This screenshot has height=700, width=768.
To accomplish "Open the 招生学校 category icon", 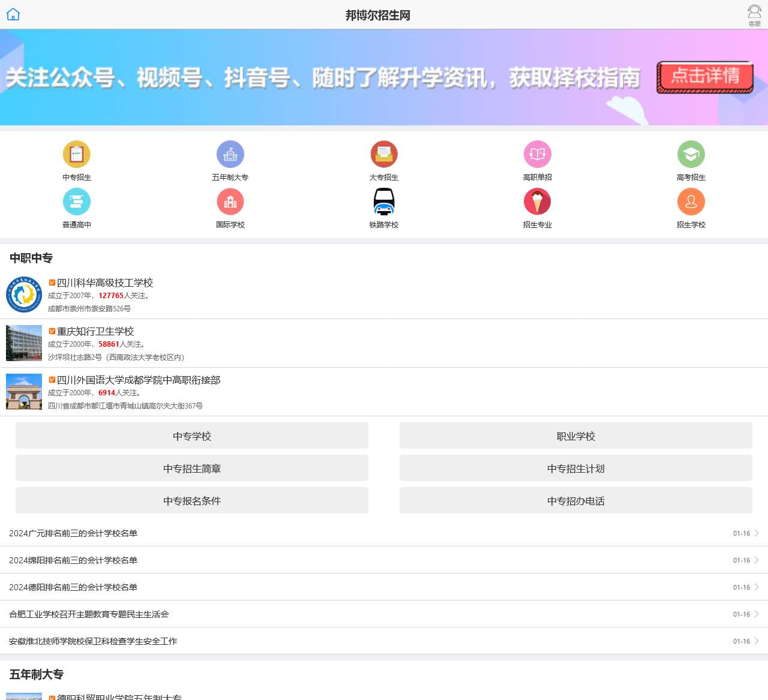I will tap(691, 202).
